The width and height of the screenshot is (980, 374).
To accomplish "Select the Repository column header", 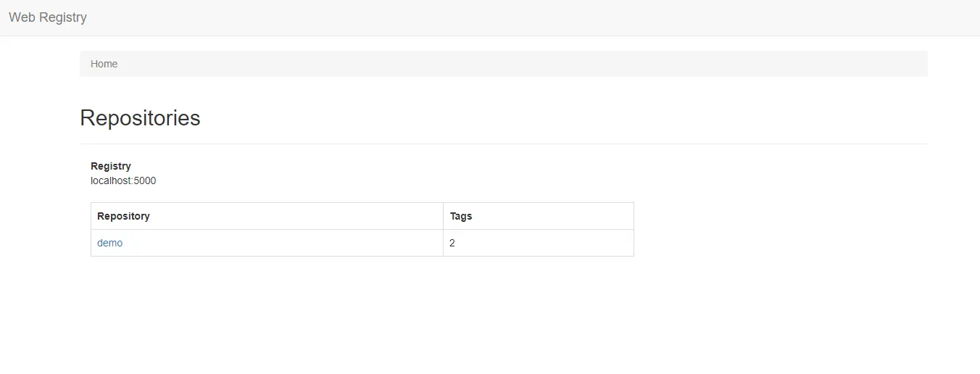I will pyautogui.click(x=123, y=216).
